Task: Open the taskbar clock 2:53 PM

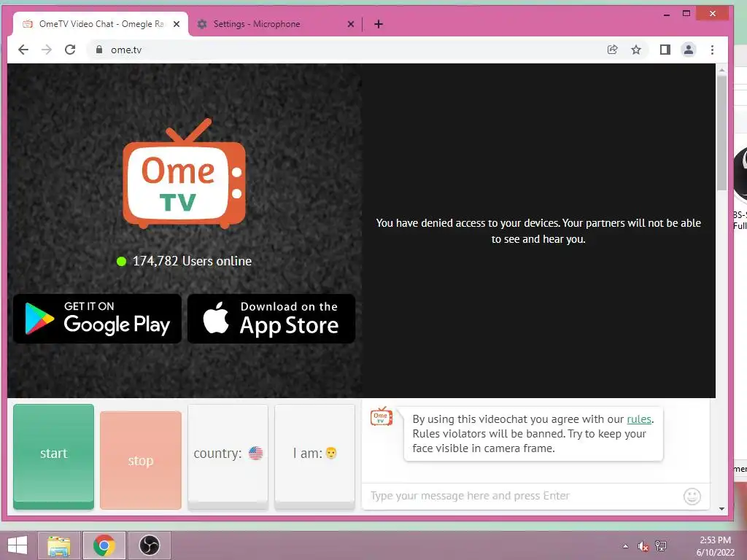Action: pyautogui.click(x=715, y=546)
